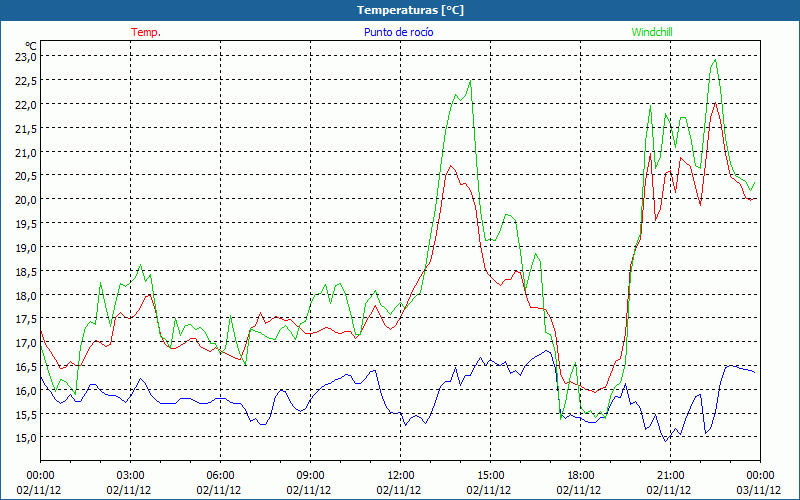This screenshot has width=800, height=500.
Task: Click the 18,5 y-axis value
Action: [x=26, y=272]
